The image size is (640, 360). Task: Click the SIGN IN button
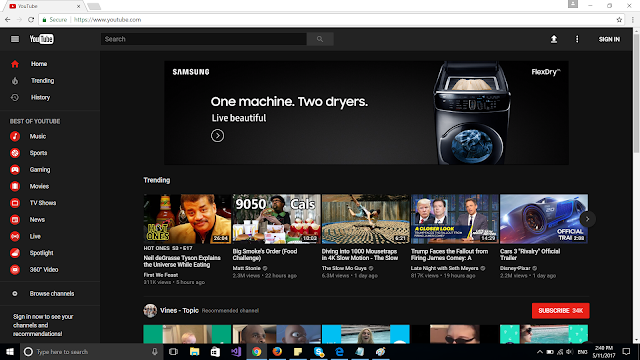tap(609, 39)
